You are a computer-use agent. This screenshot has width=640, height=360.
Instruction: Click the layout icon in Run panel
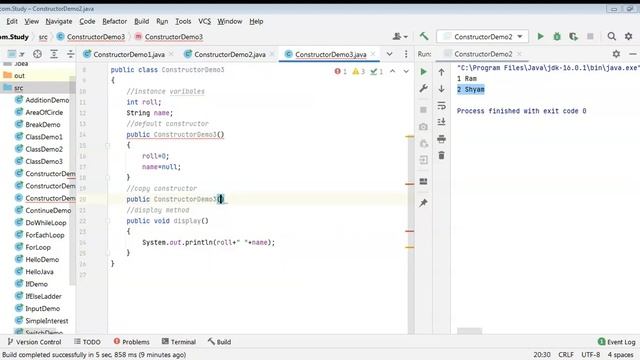click(x=423, y=181)
